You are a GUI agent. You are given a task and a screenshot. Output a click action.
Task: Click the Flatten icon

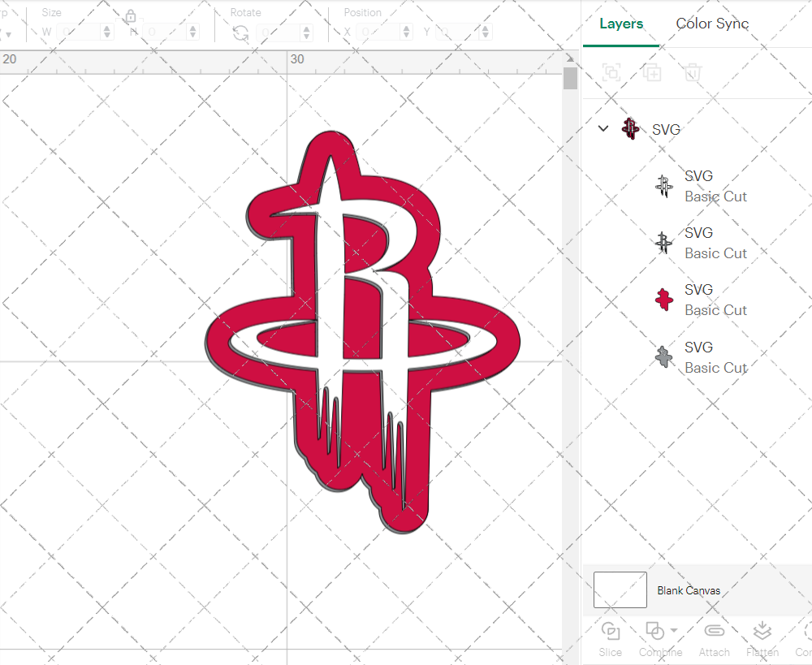pos(762,631)
